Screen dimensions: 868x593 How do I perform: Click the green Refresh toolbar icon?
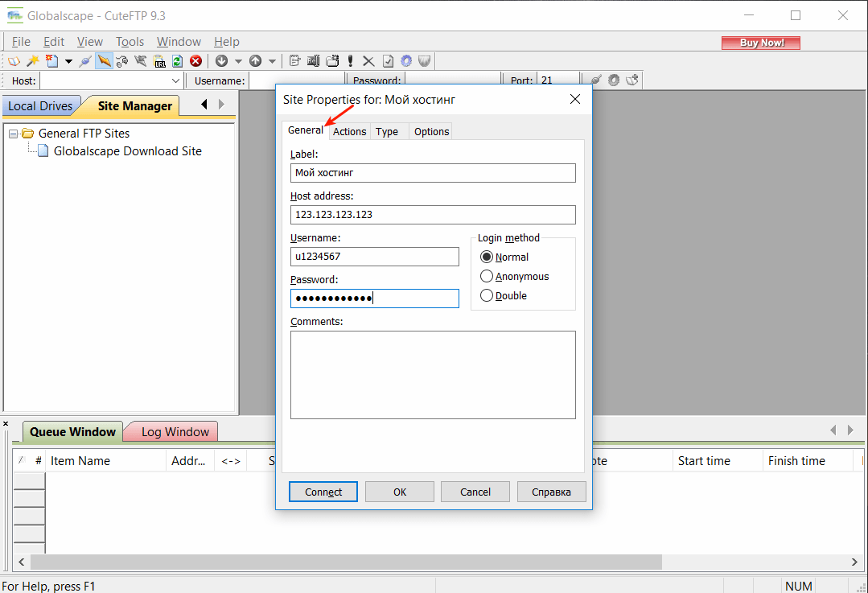click(x=177, y=61)
